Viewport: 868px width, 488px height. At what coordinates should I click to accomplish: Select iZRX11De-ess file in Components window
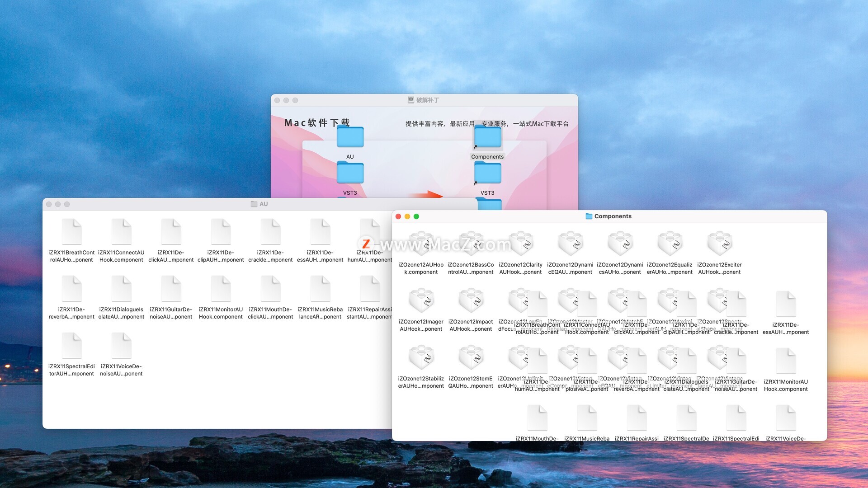pos(786,304)
